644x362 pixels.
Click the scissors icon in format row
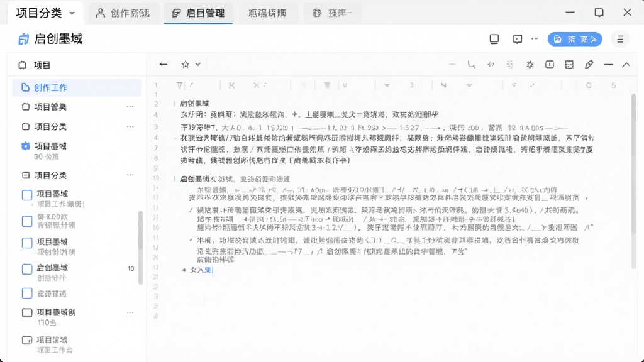(x=231, y=85)
